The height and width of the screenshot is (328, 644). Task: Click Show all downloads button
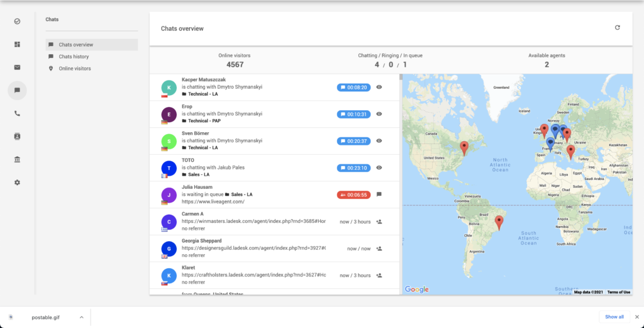pyautogui.click(x=614, y=317)
